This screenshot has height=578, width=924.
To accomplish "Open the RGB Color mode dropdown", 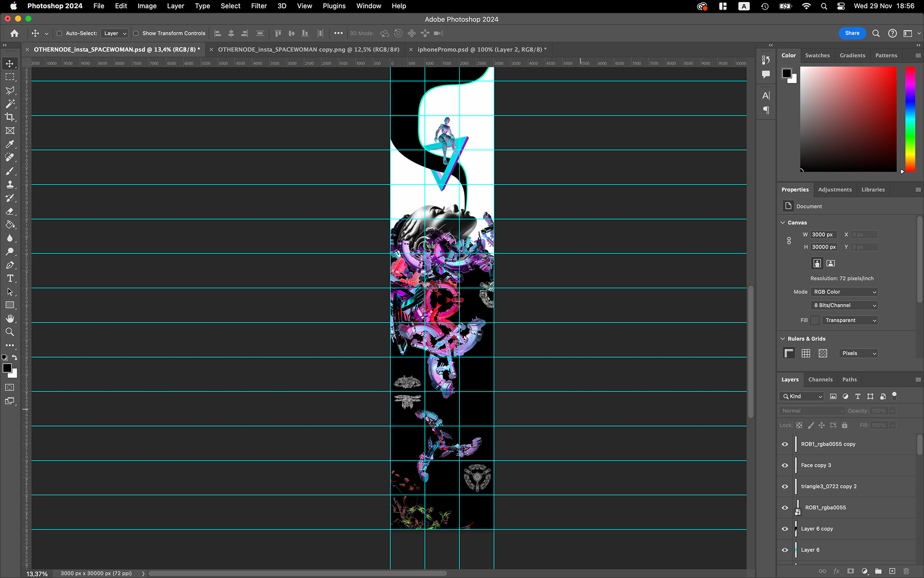I will pyautogui.click(x=845, y=292).
